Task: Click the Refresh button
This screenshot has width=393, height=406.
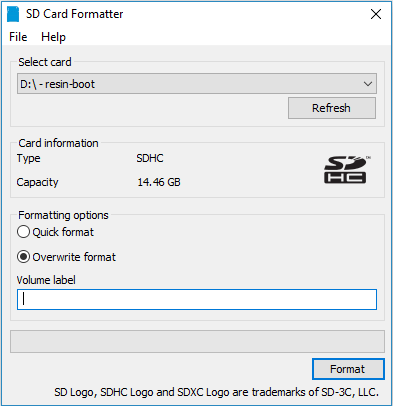Action: pyautogui.click(x=332, y=108)
